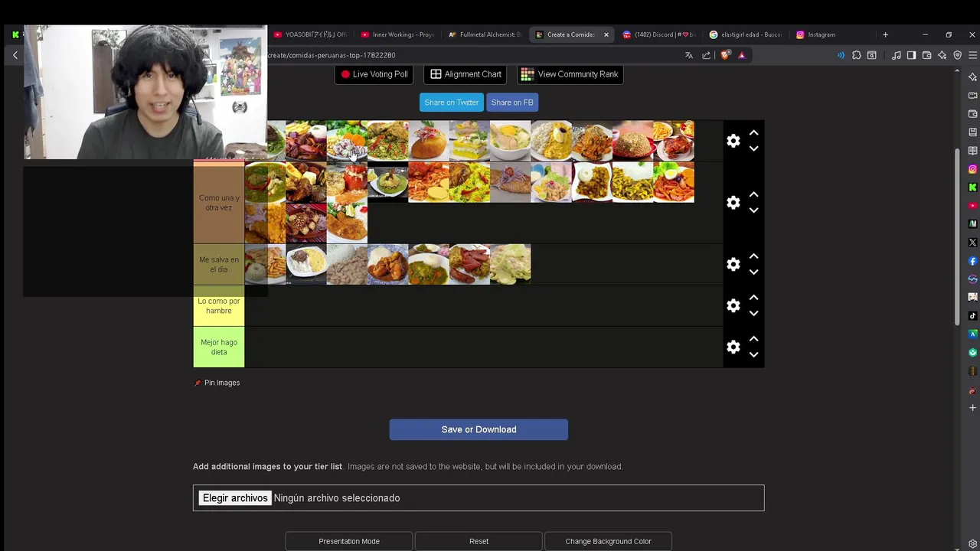
Task: Open a new browser tab with plus
Action: [x=885, y=34]
